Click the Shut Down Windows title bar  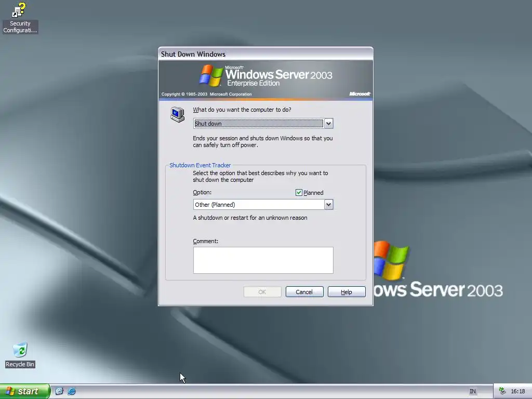click(265, 54)
